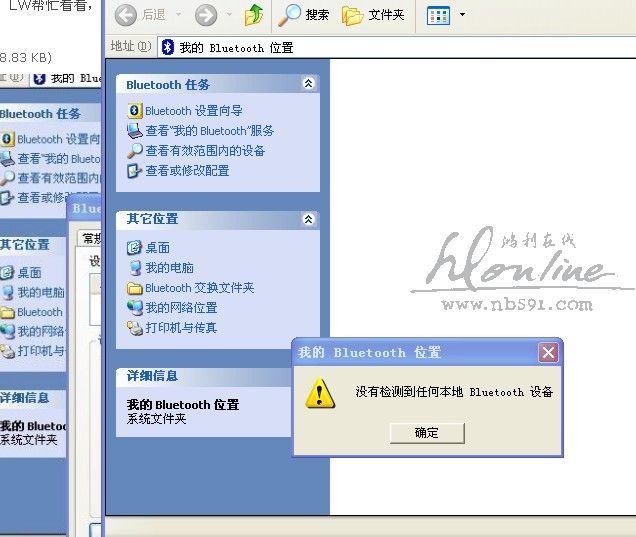This screenshot has width=636, height=537.
Task: Open the Views button dropdown
Action: point(462,15)
